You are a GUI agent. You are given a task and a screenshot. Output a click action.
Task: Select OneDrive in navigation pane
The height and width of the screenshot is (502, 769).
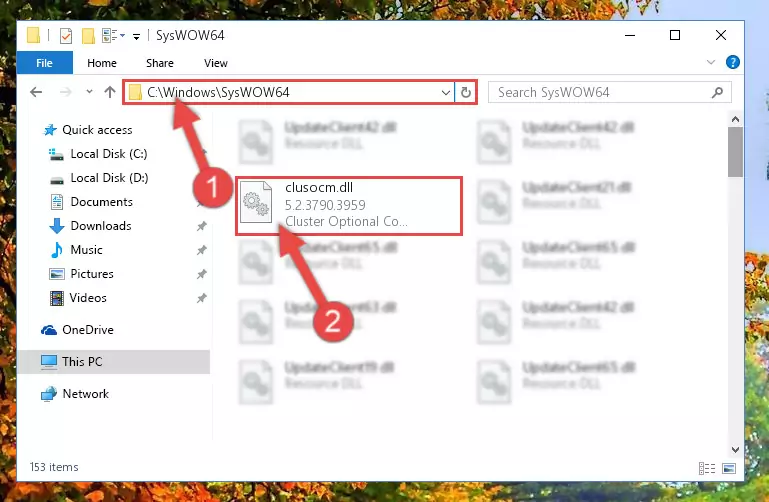88,330
